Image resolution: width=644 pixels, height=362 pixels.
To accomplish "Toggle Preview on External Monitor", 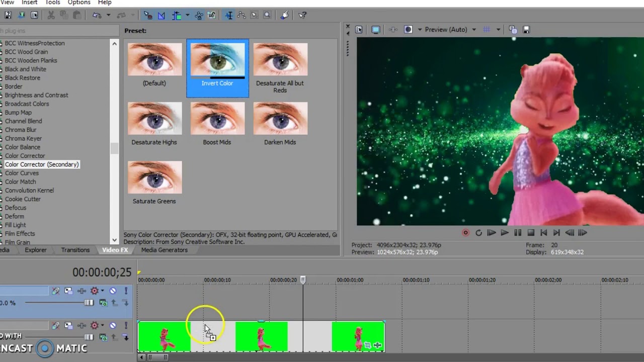I will pyautogui.click(x=376, y=30).
